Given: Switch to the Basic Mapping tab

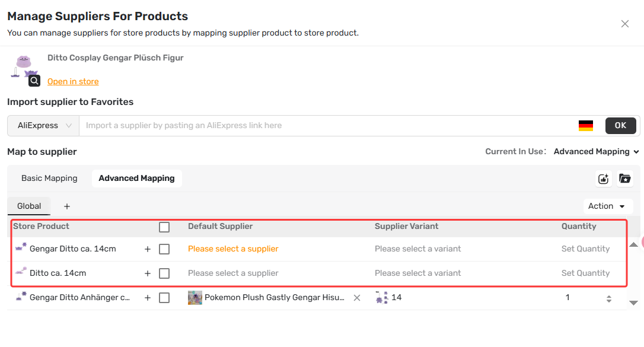Looking at the screenshot, I should click(x=49, y=178).
